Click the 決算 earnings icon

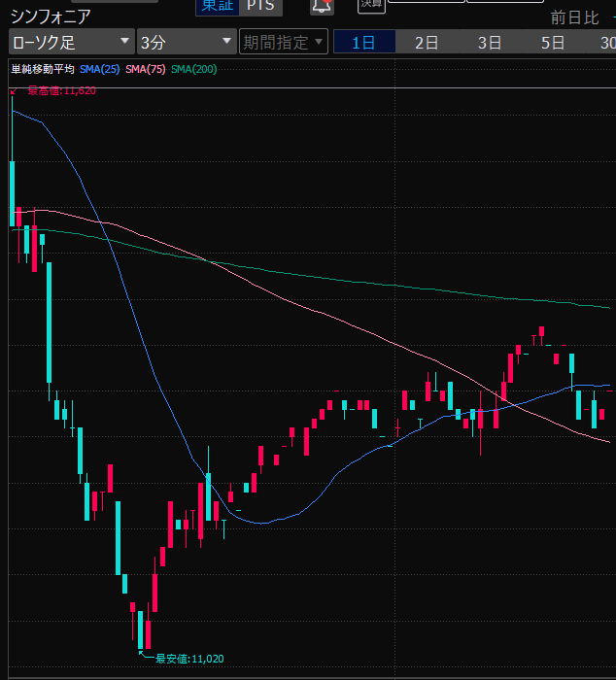[371, 5]
